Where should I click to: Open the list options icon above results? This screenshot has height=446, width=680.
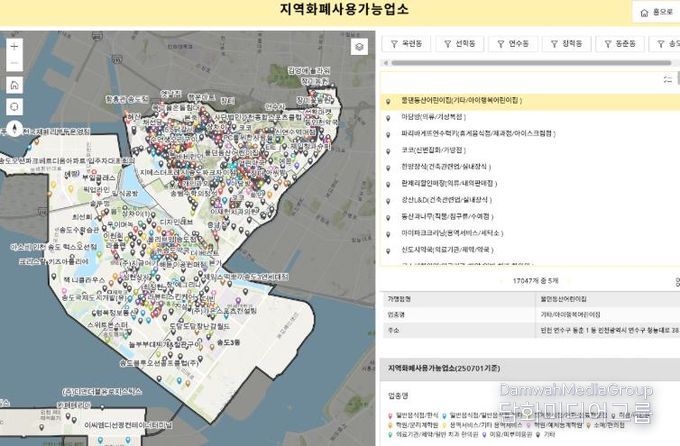(x=668, y=79)
